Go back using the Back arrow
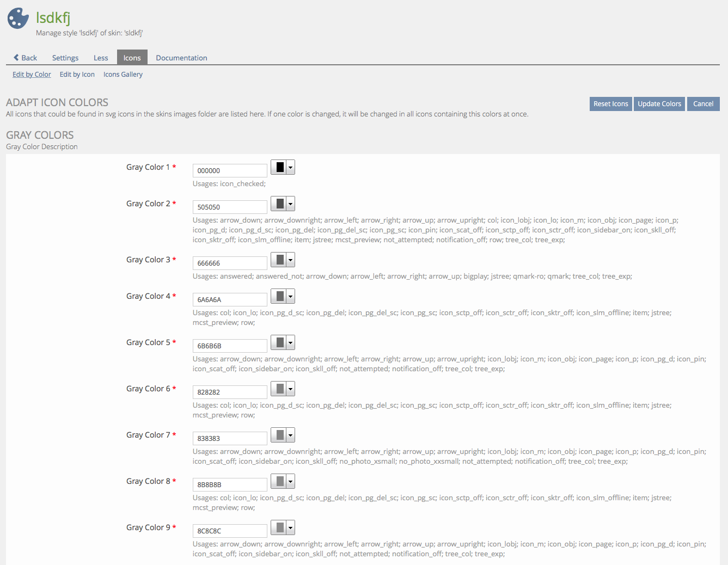728x565 pixels. (25, 58)
